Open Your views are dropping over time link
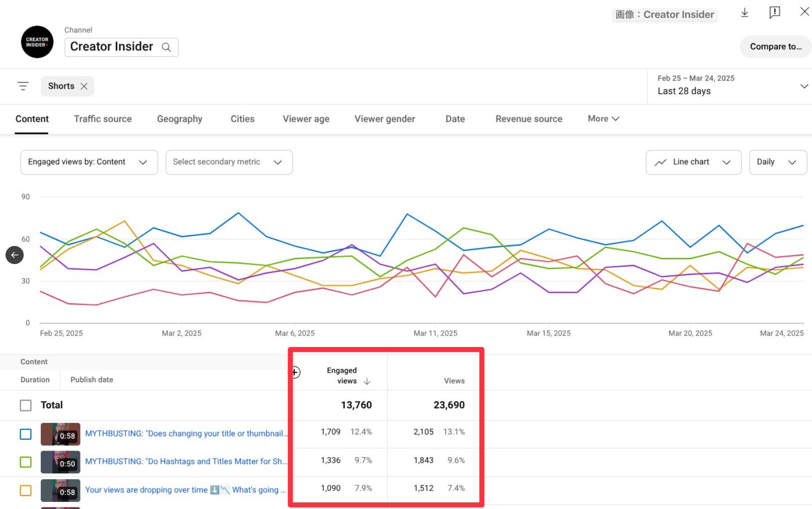 tap(185, 490)
